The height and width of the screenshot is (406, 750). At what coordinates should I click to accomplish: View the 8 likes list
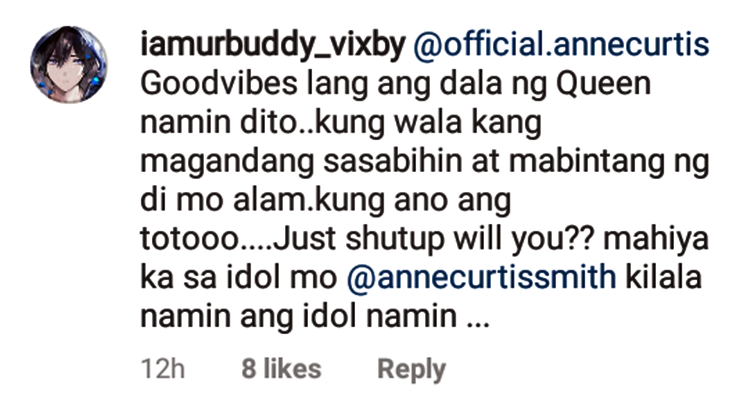(281, 369)
